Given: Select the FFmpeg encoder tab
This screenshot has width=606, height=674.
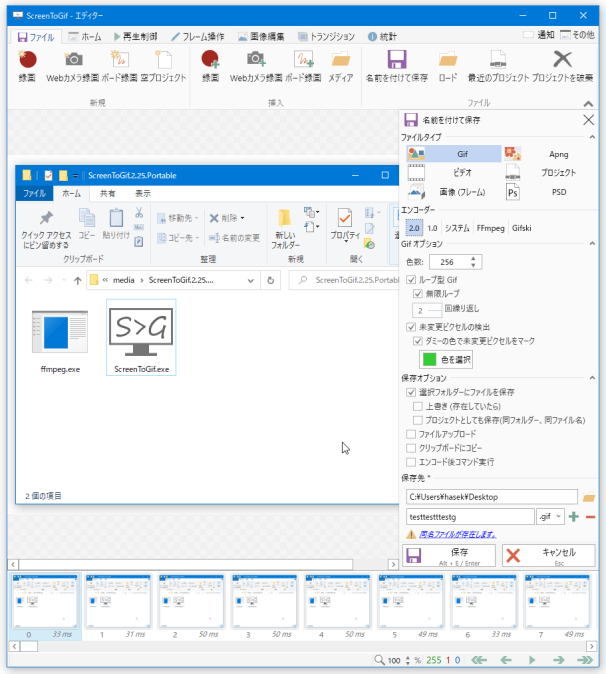Looking at the screenshot, I should [x=491, y=228].
